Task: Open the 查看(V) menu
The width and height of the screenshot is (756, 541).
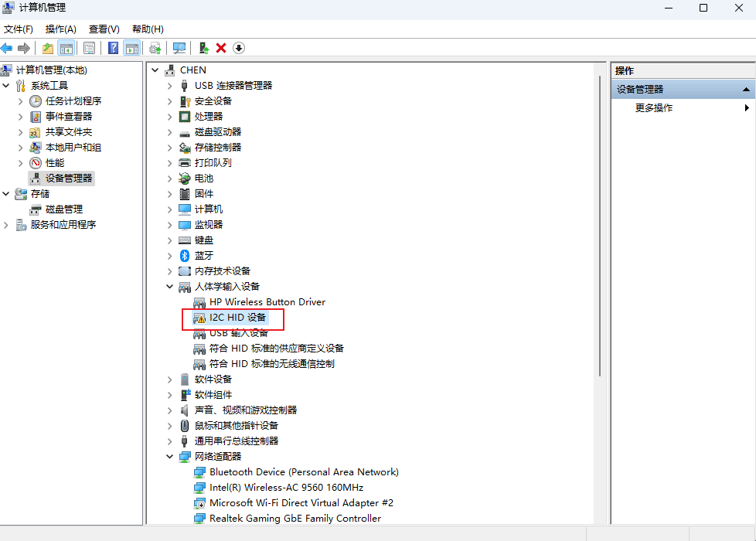Action: [x=104, y=29]
